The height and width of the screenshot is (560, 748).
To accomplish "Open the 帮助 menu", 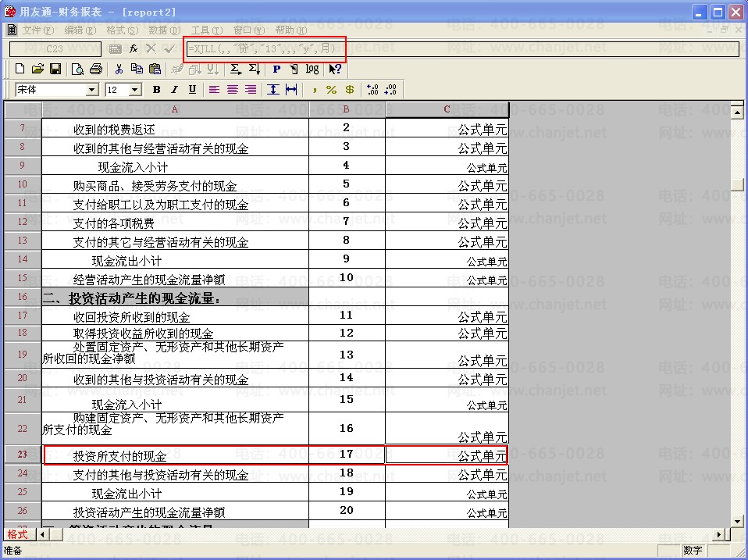I will click(291, 30).
